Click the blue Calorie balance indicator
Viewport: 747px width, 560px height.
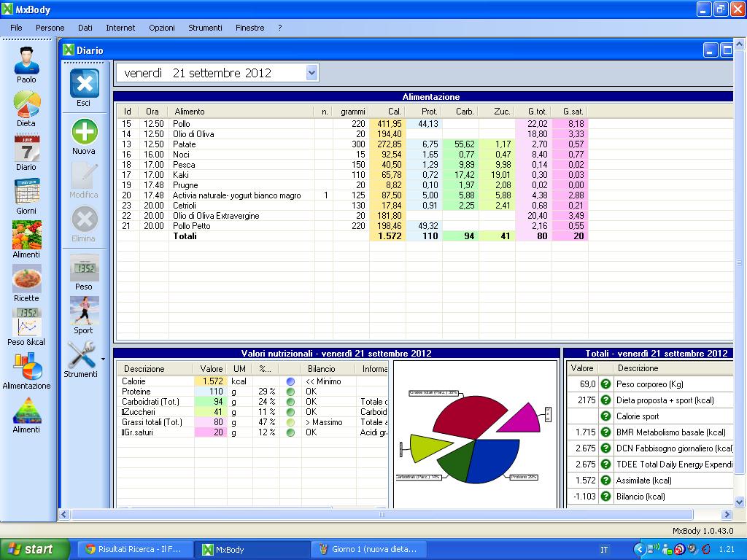coord(290,381)
